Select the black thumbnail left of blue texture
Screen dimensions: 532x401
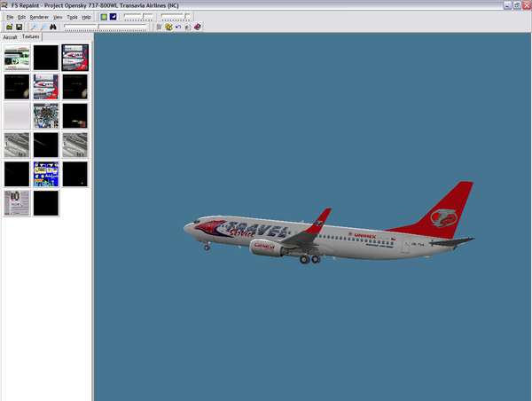[17, 174]
